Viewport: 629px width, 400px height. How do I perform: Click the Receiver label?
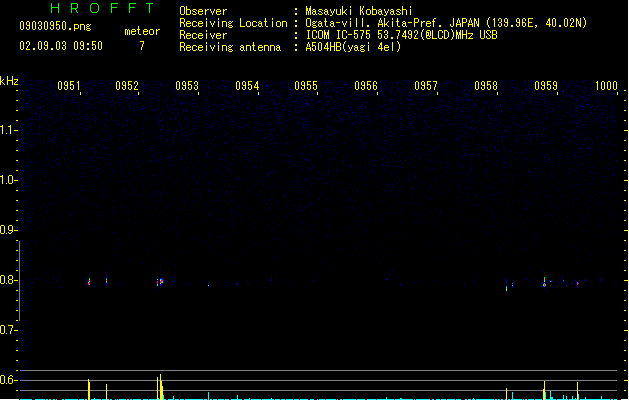point(203,35)
